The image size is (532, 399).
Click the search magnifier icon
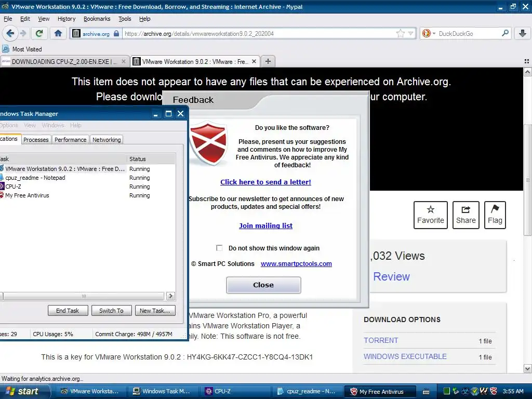505,33
